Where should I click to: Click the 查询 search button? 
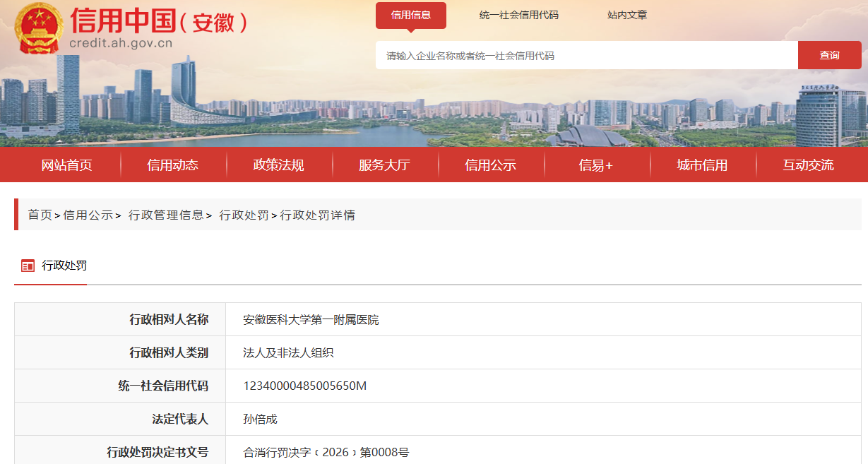[x=830, y=55]
